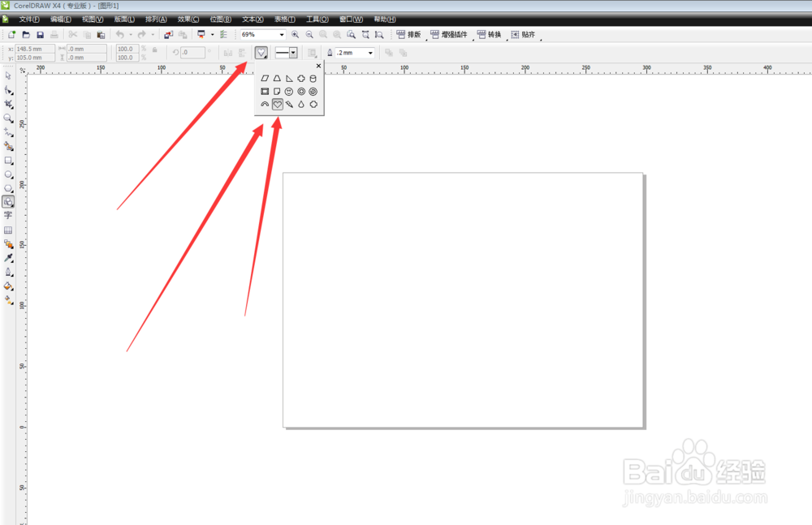Open the application launcher dropdown arrow

click(212, 35)
